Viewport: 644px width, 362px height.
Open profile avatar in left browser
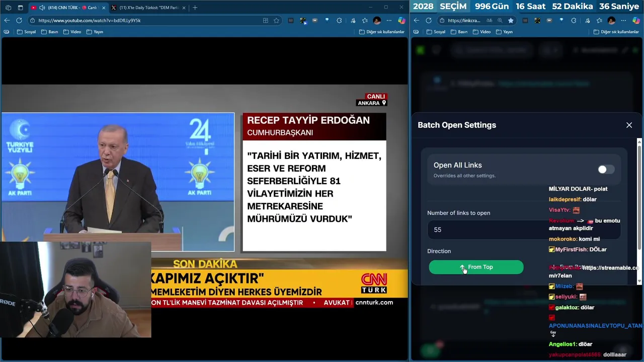(x=377, y=21)
